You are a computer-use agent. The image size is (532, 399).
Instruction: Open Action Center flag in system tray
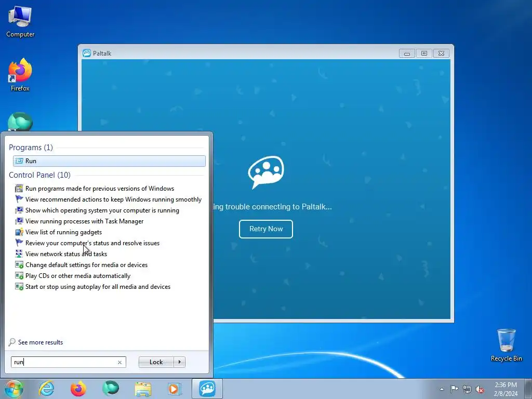tap(454, 389)
